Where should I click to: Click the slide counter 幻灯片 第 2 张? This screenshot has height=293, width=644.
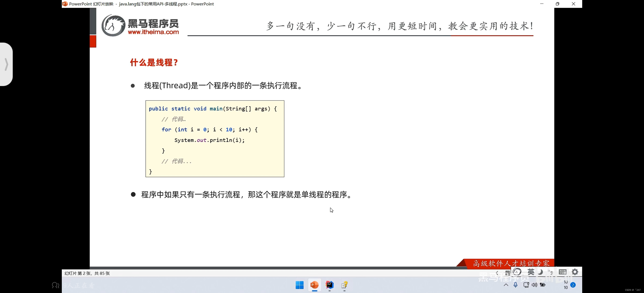coord(87,273)
